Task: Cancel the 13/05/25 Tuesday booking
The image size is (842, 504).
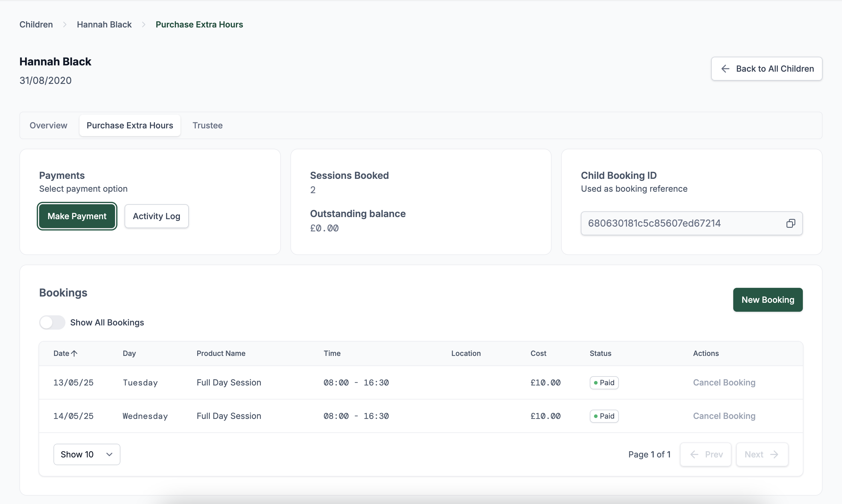Action: [724, 382]
